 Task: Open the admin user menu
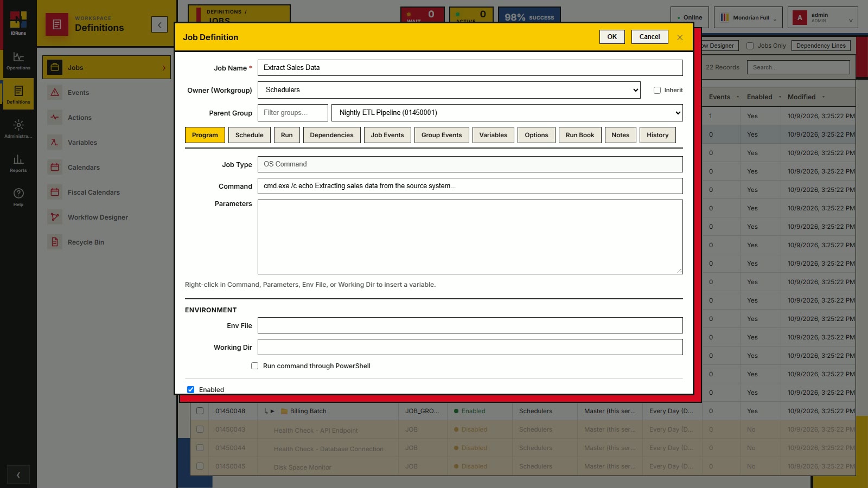822,18
